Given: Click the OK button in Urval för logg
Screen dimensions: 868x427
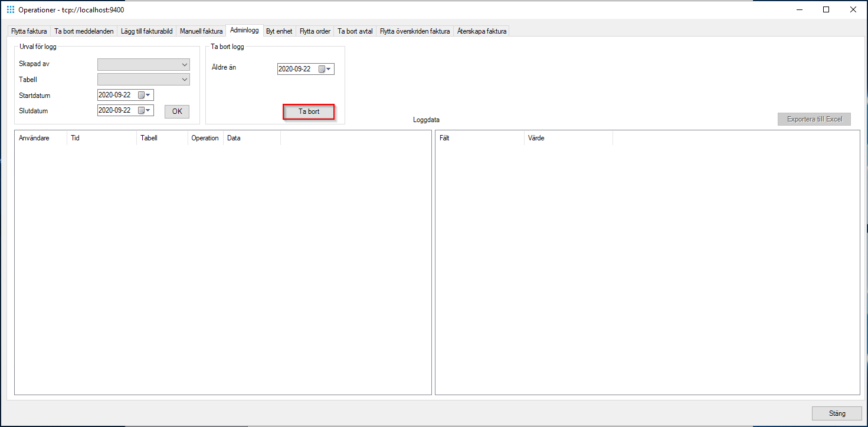Looking at the screenshot, I should [176, 111].
